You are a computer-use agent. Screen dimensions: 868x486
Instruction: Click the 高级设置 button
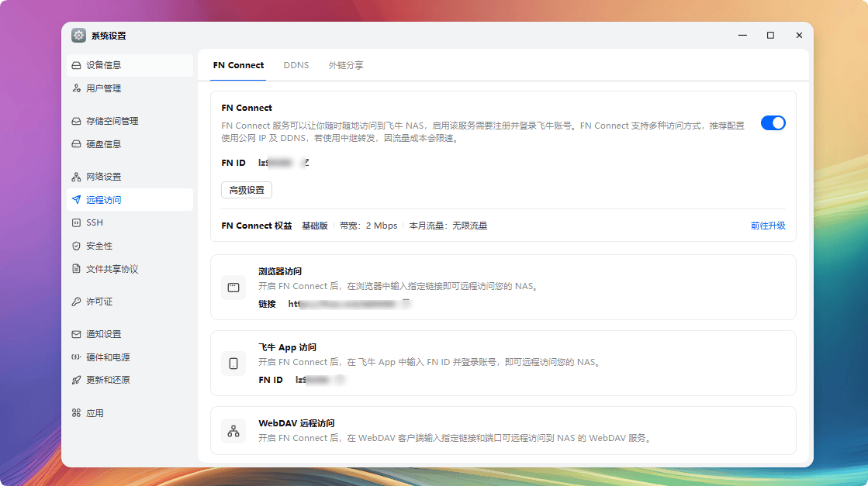tap(246, 190)
